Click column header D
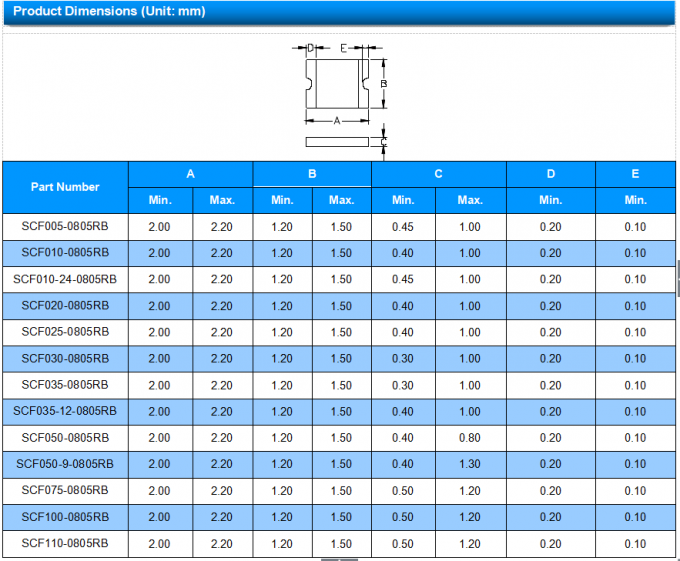Screen dimensions: 680x561 pos(550,174)
